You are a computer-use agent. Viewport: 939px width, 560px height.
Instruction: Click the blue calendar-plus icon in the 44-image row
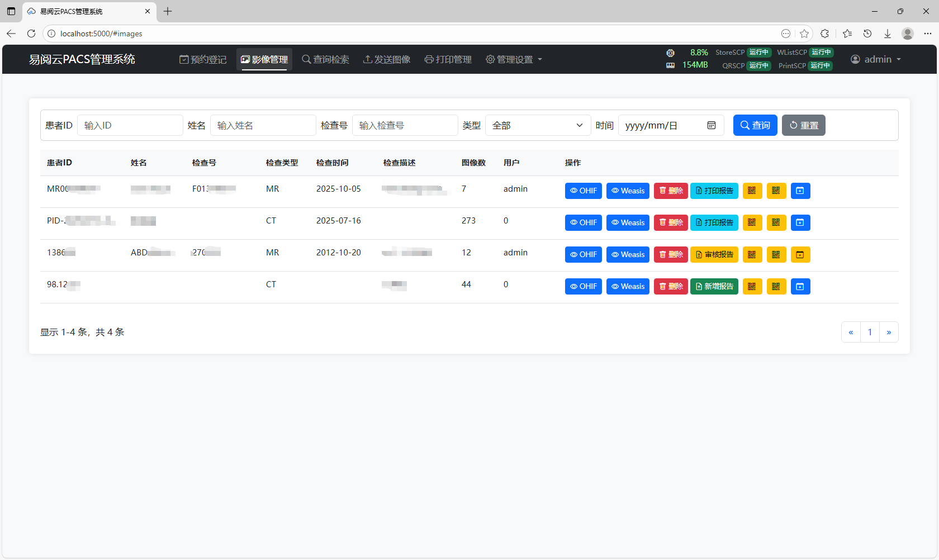tap(800, 286)
